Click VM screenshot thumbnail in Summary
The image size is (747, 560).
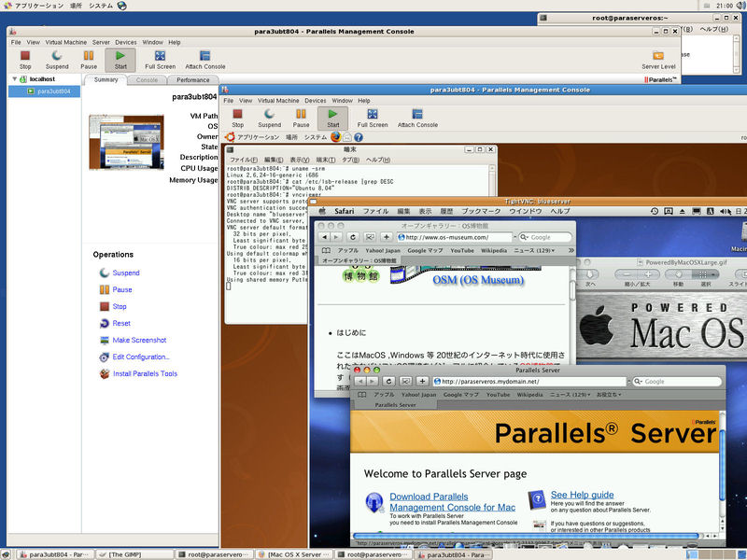pos(126,142)
